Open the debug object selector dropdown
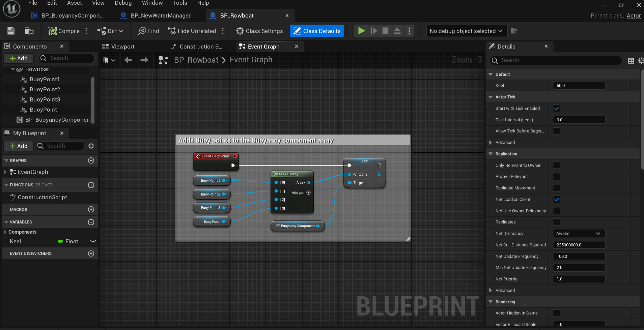644x330 pixels. tap(466, 31)
